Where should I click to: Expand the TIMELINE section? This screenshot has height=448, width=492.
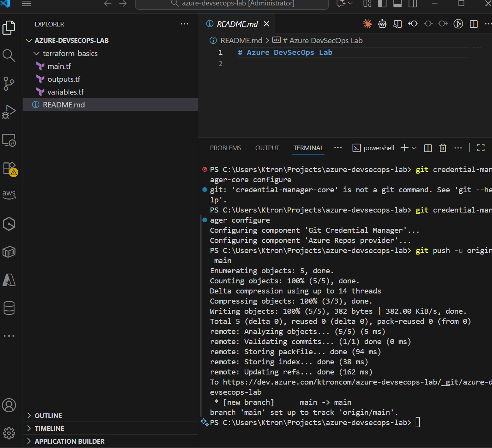tap(49, 429)
